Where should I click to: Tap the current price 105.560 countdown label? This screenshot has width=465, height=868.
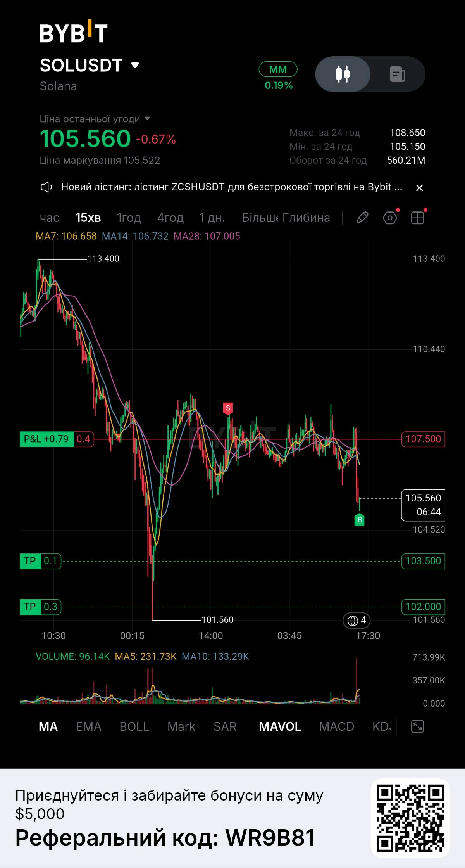pyautogui.click(x=423, y=505)
